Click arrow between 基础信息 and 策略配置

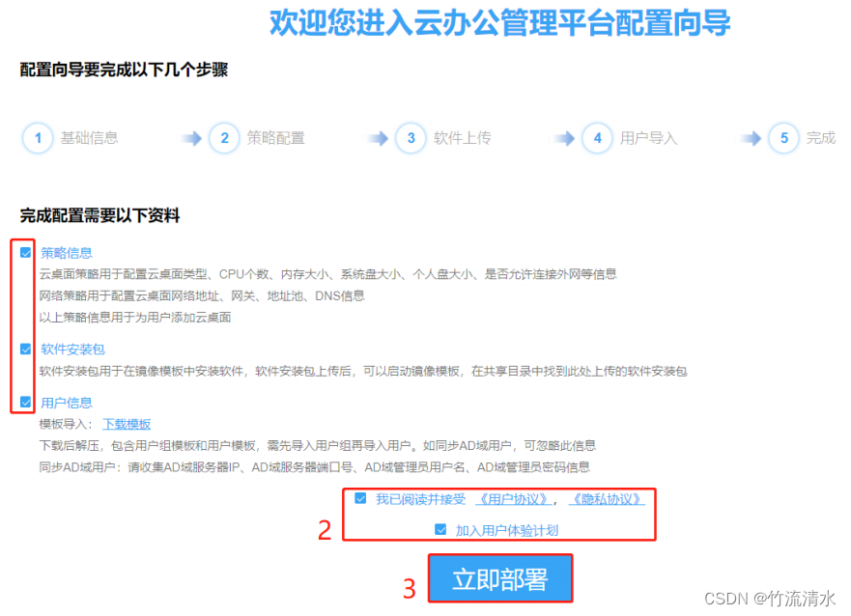pos(191,138)
